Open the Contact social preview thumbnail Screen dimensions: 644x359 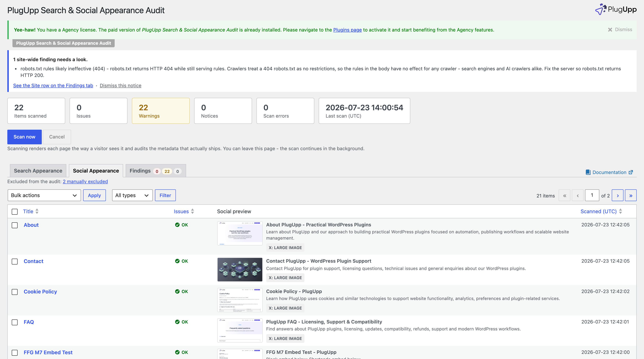240,269
